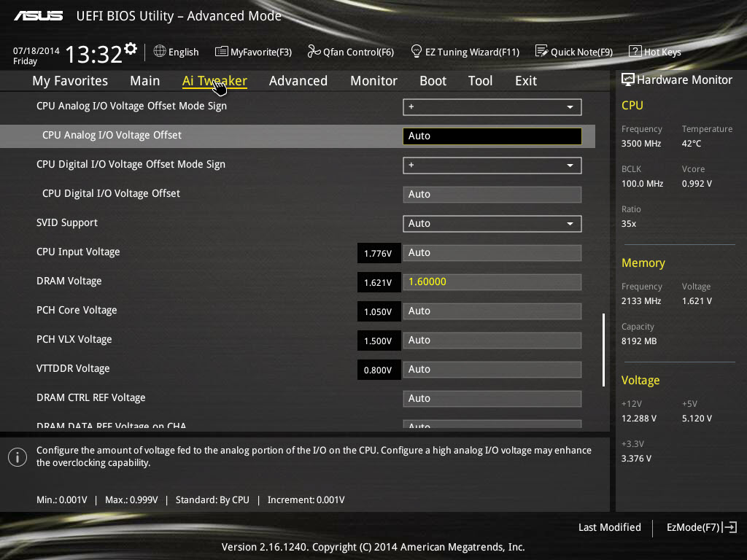Image resolution: width=747 pixels, height=560 pixels.
Task: Click the CPU Digital I/O Voltage Offset Mode Sign label
Action: pyautogui.click(x=131, y=164)
